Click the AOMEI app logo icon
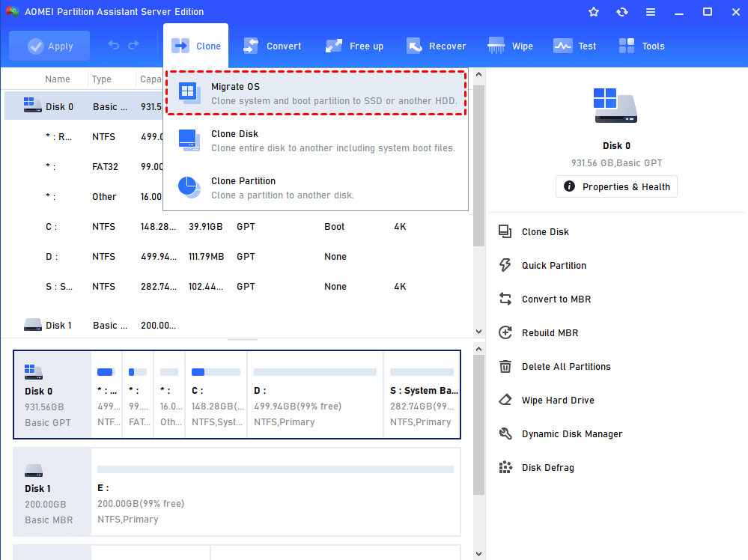This screenshot has width=748, height=560. coord(13,11)
